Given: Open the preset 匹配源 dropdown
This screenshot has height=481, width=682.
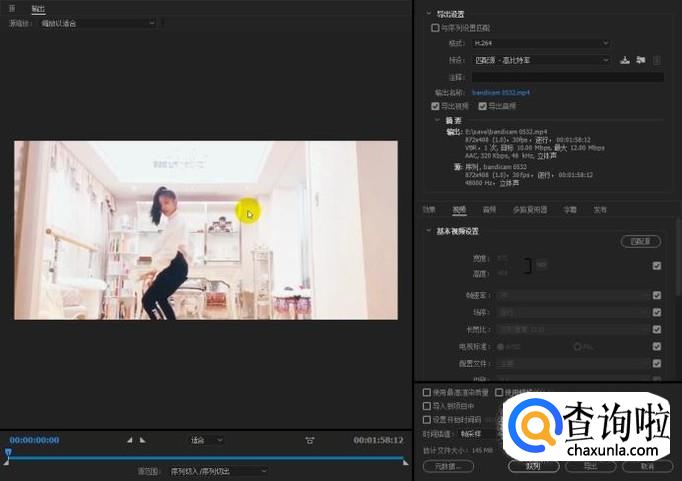Looking at the screenshot, I should pos(541,60).
